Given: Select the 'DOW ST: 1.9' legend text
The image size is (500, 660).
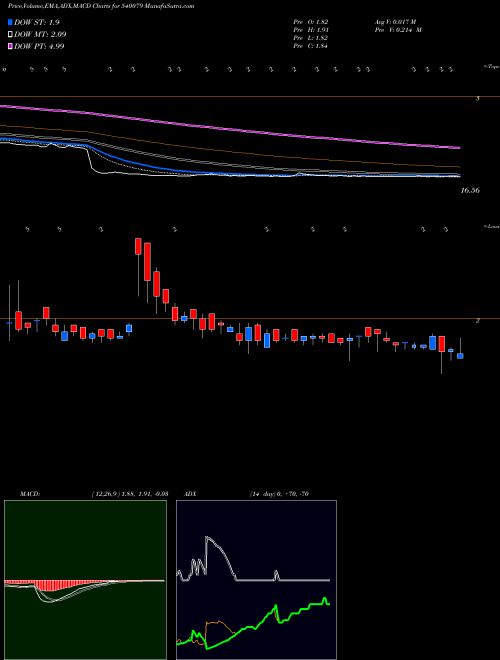Looking at the screenshot, I should [37, 23].
